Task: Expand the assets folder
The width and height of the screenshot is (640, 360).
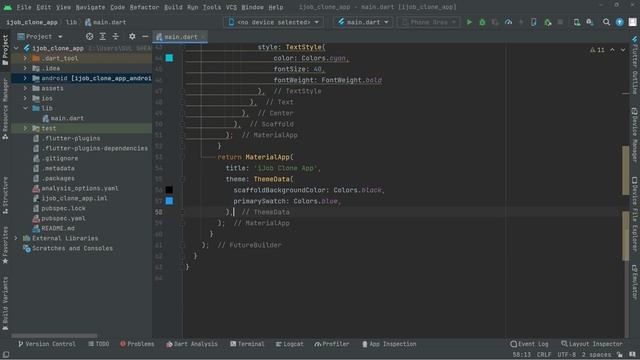Action: click(25, 88)
